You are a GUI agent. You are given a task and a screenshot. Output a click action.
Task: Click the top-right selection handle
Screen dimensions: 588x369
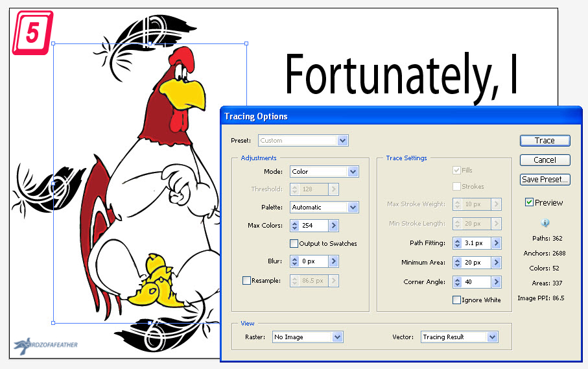tap(246, 43)
